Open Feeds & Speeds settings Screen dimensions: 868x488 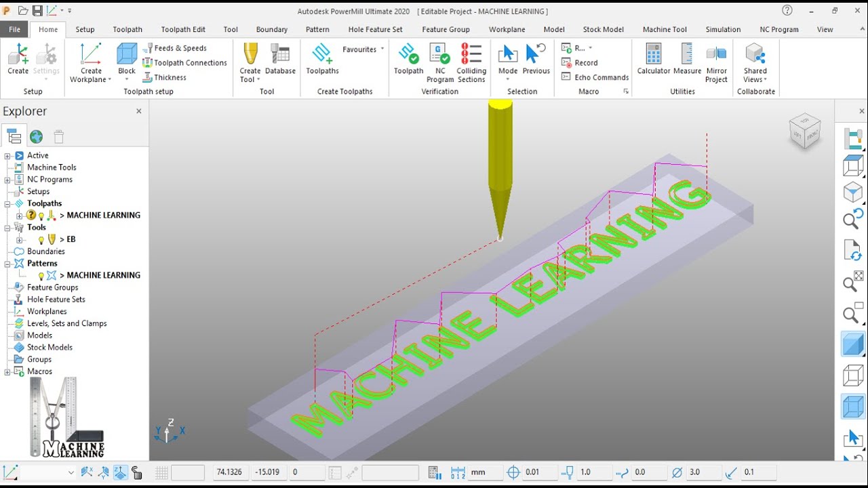(x=175, y=48)
